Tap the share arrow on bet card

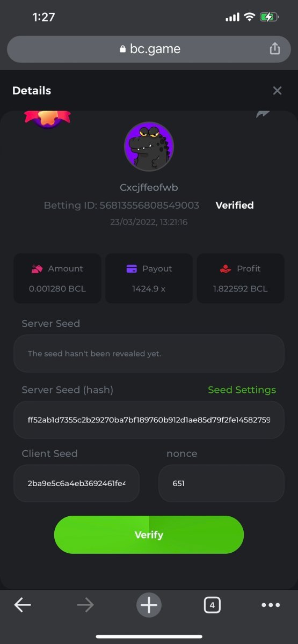263,114
